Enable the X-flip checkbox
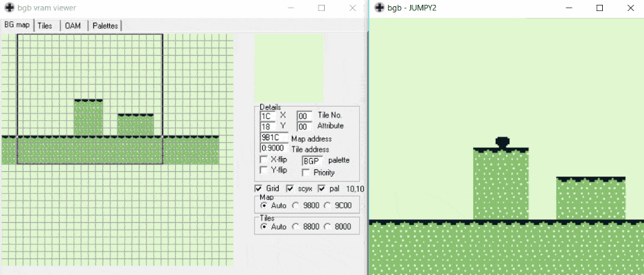 (264, 159)
